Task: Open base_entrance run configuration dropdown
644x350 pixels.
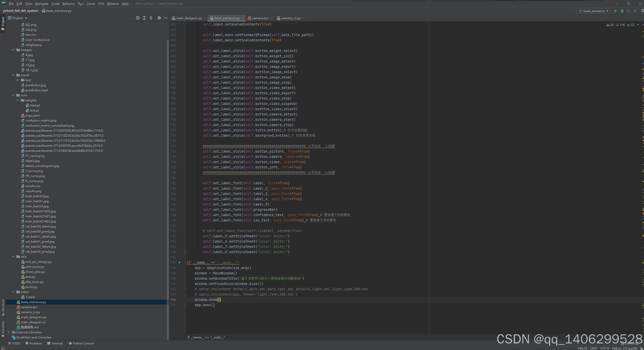Action: click(594, 11)
